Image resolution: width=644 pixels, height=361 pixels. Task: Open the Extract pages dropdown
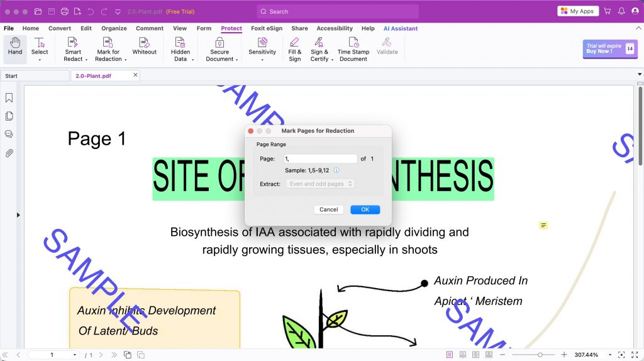pos(320,184)
